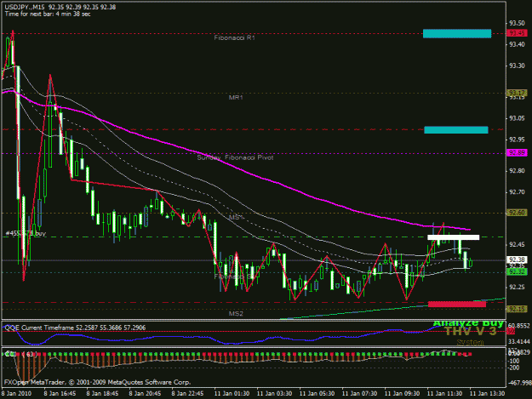
Task: Select the 'Fibonacci R1' level label
Action: coord(234,37)
